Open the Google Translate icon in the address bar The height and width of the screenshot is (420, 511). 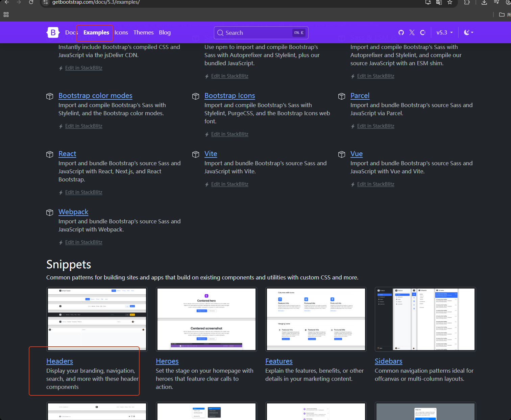tap(439, 2)
